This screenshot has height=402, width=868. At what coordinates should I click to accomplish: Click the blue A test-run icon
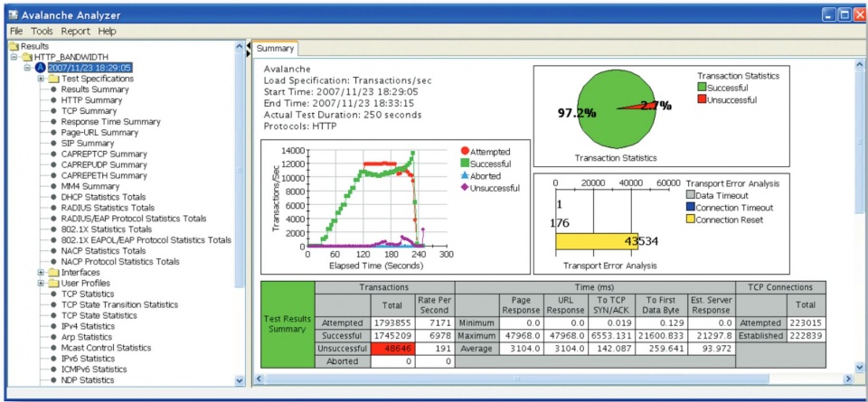[x=40, y=68]
